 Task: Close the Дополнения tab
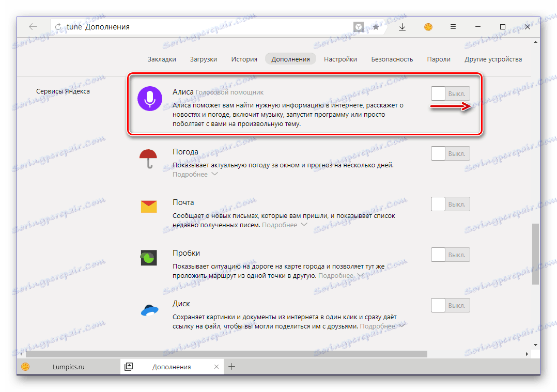pos(216,367)
